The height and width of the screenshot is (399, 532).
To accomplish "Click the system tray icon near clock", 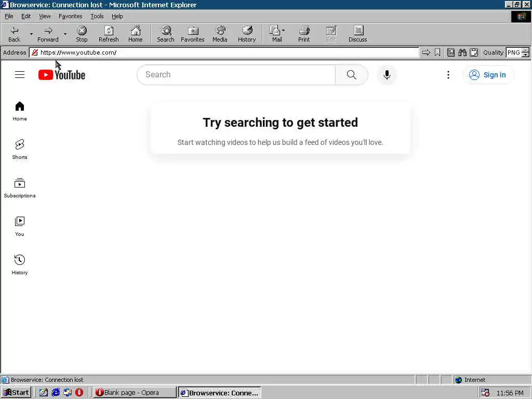I will [x=485, y=393].
